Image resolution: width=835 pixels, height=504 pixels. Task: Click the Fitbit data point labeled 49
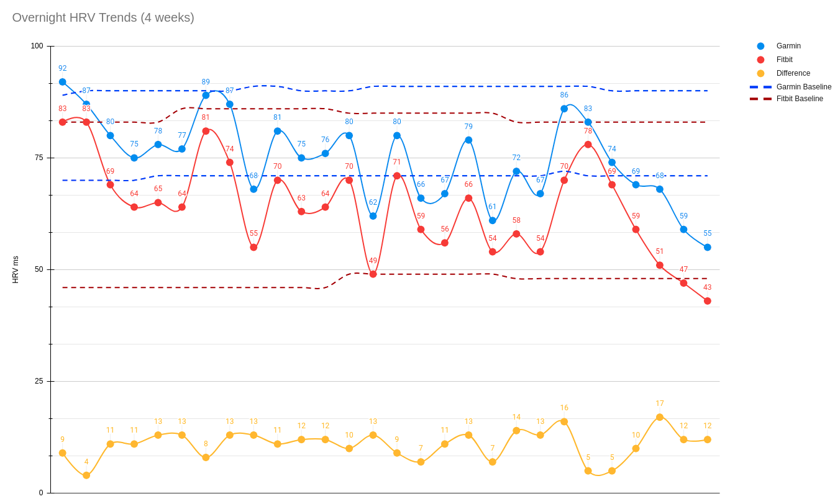coord(373,274)
